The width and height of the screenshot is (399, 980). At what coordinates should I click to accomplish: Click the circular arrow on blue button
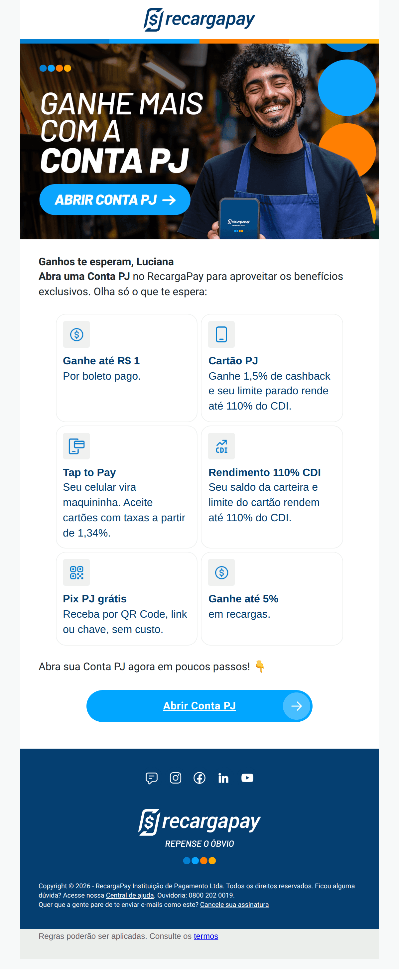(296, 706)
